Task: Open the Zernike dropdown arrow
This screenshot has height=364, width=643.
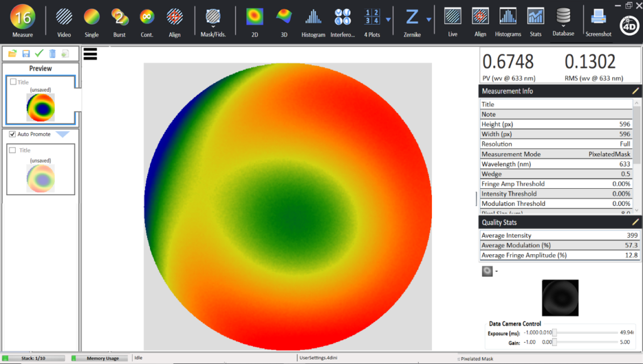Action: pos(429,20)
